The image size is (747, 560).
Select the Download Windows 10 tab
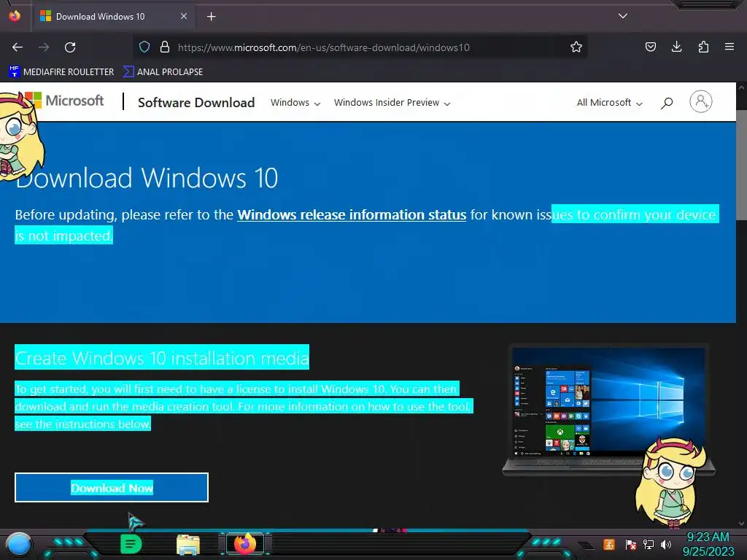coord(113,17)
